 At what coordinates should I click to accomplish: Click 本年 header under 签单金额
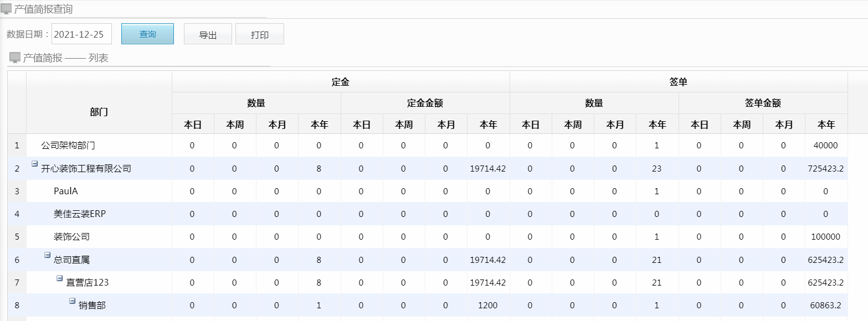point(826,125)
